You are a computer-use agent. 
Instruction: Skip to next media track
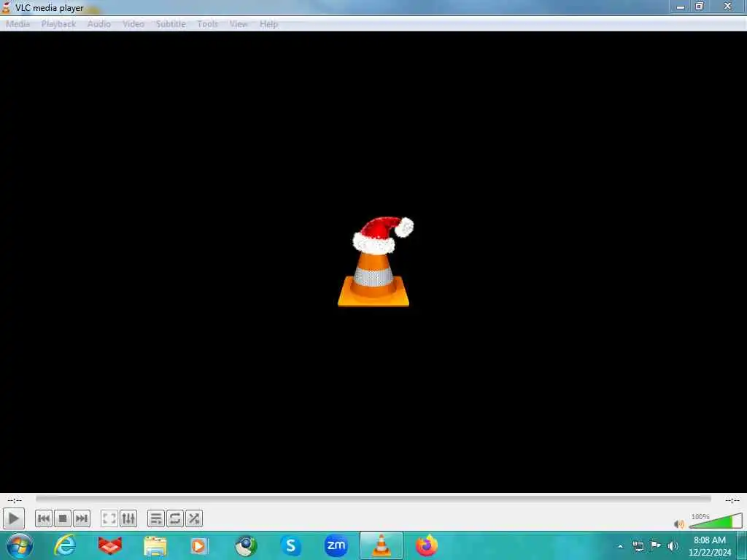coord(82,518)
